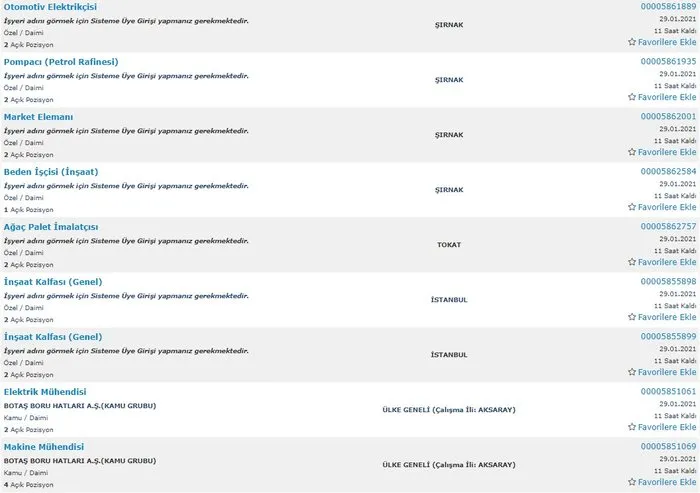This screenshot has height=493, width=700.
Task: Click favorite star for Elektrik Mühendisi listing
Action: click(x=632, y=427)
